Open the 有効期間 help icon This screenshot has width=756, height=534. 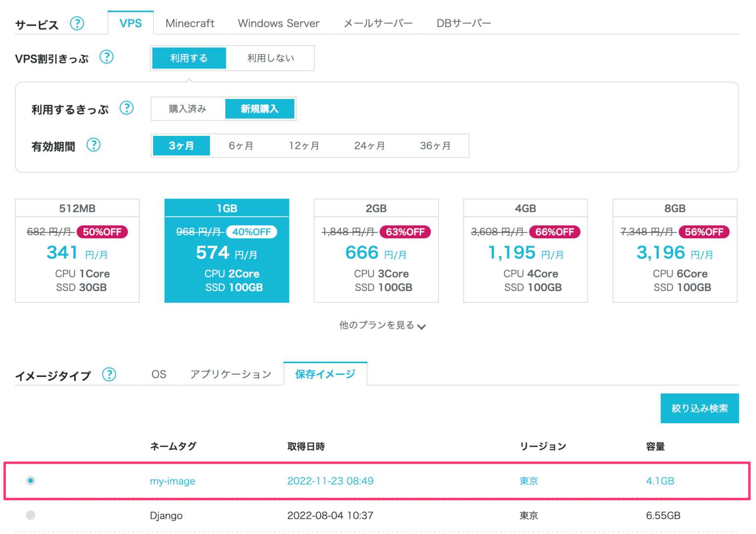pyautogui.click(x=94, y=145)
